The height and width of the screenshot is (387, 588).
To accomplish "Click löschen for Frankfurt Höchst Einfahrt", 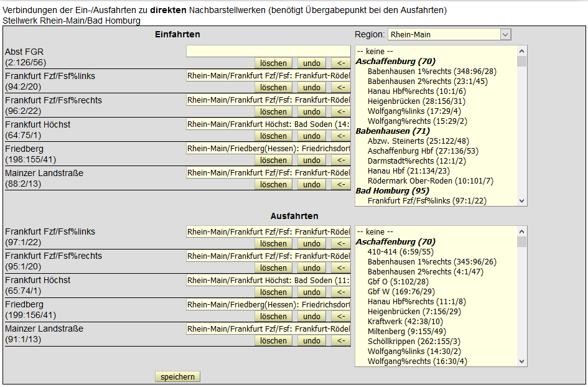I will click(273, 136).
